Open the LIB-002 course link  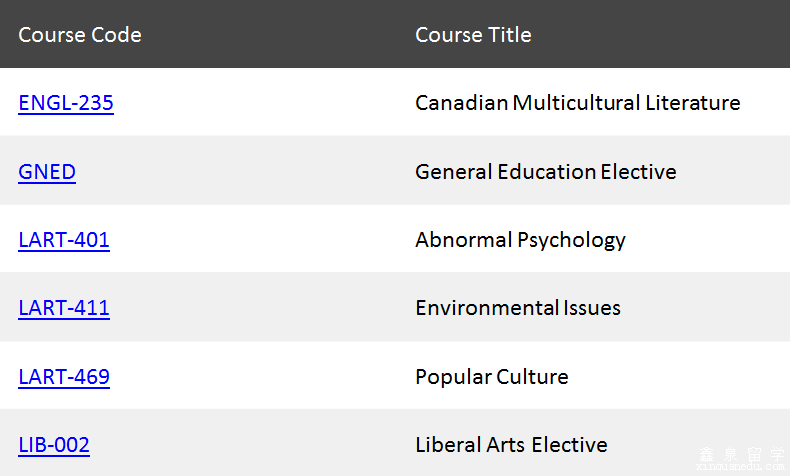click(54, 445)
